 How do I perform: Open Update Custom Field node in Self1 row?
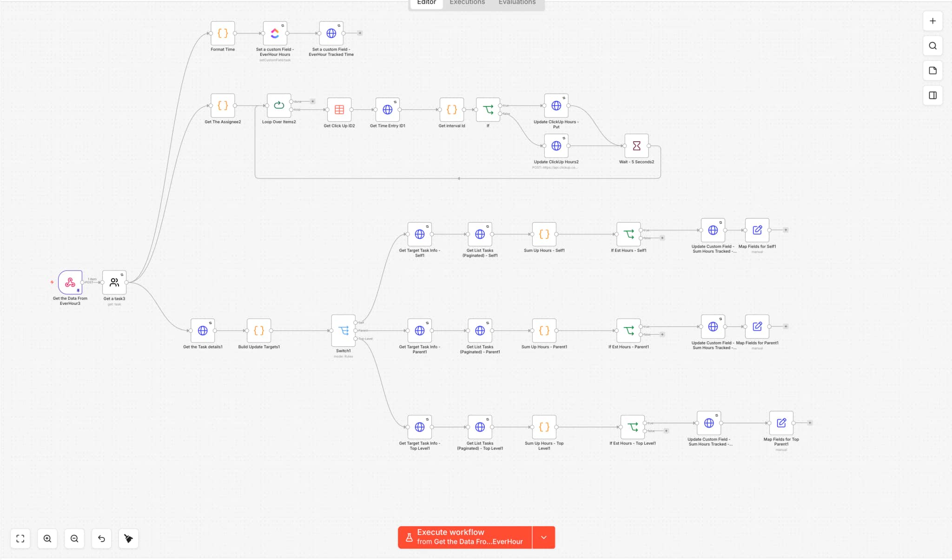point(713,230)
